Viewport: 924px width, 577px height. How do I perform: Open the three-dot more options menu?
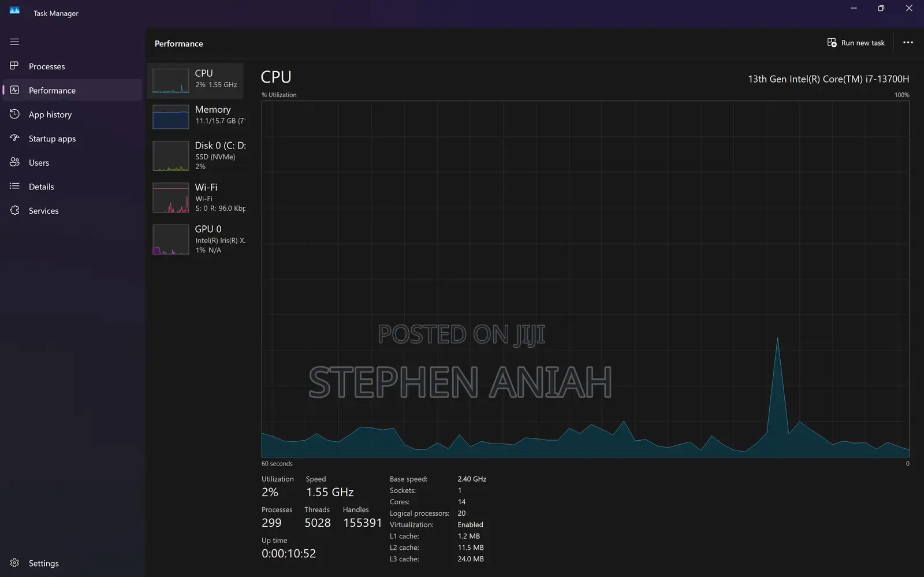908,43
